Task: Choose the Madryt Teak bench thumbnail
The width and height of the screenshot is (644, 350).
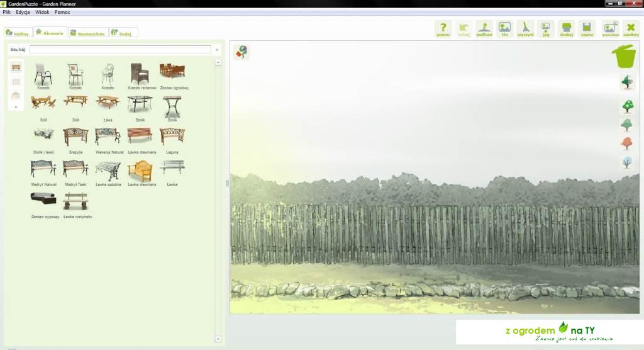Action: pyautogui.click(x=75, y=169)
